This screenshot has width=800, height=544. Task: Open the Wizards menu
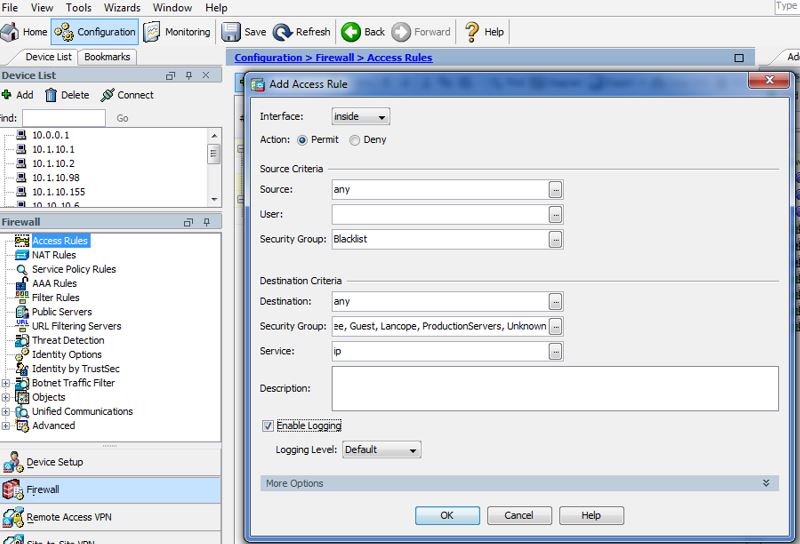click(x=122, y=8)
